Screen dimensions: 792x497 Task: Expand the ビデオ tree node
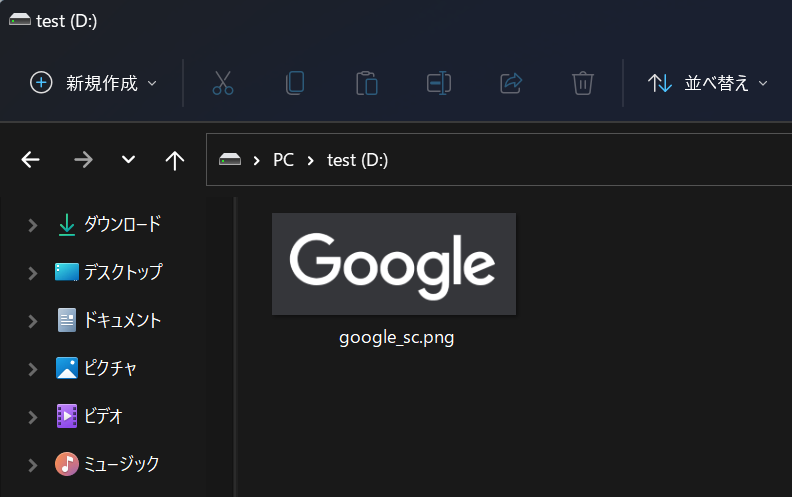(x=33, y=417)
